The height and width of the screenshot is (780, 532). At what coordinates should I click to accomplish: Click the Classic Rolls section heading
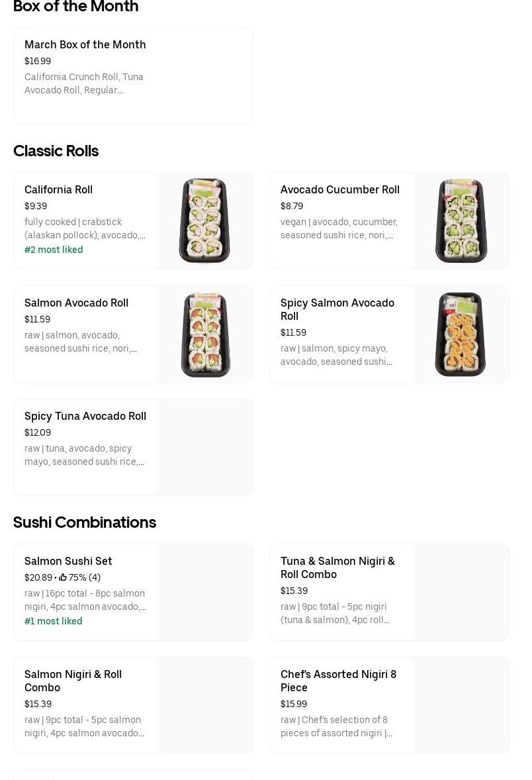(56, 151)
